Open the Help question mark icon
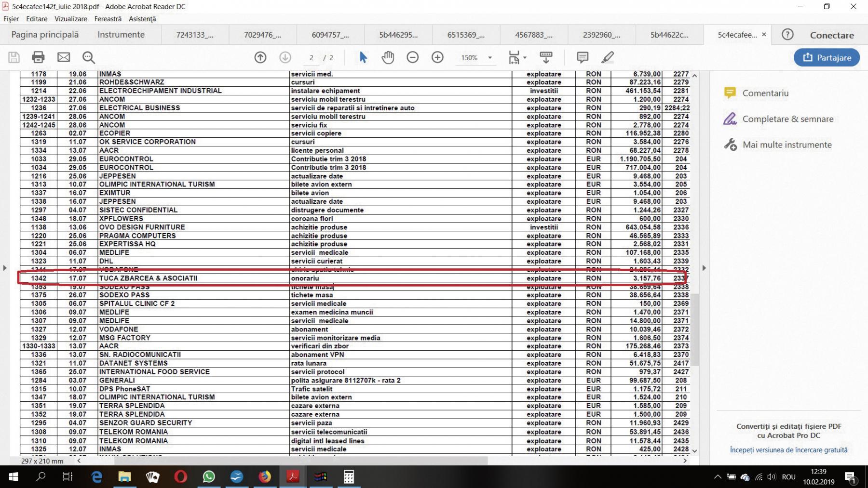868x488 pixels. [787, 35]
